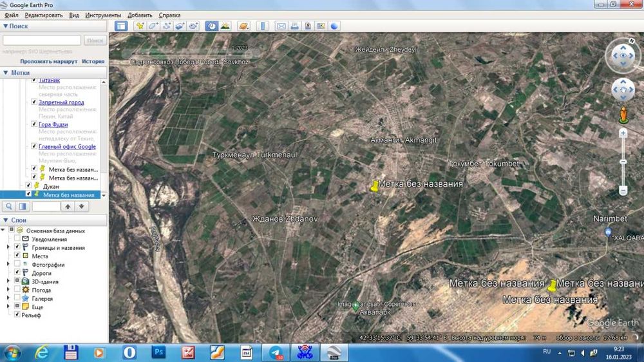Select the ruler tool
Viewport: 644px width, 362px height.
[263, 26]
